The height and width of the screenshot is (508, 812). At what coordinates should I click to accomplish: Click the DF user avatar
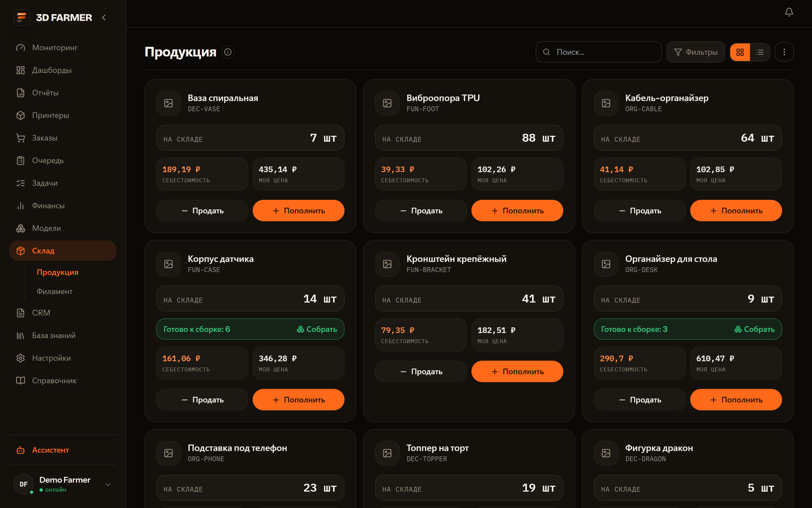coord(23,484)
